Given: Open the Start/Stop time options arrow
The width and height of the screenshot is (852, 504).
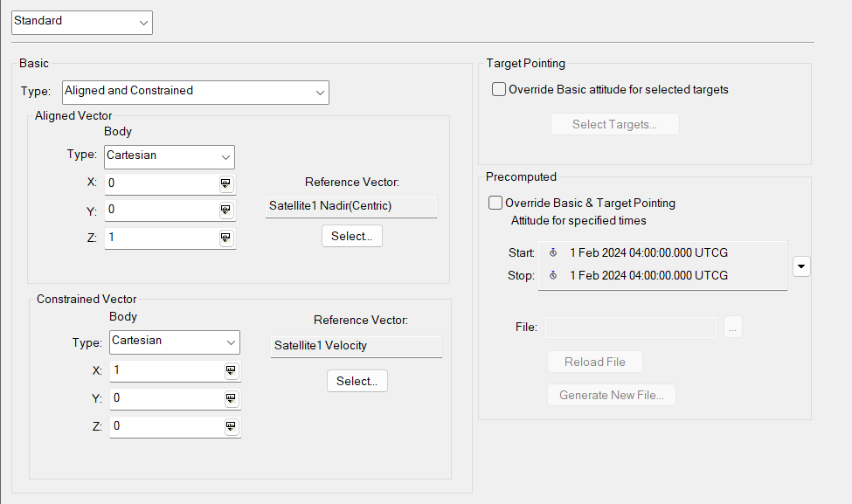Looking at the screenshot, I should coord(801,266).
